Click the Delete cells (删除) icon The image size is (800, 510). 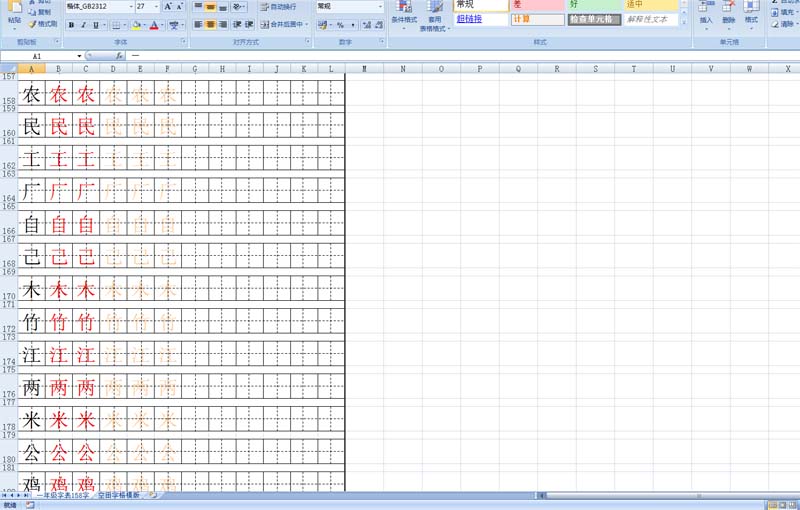729,12
